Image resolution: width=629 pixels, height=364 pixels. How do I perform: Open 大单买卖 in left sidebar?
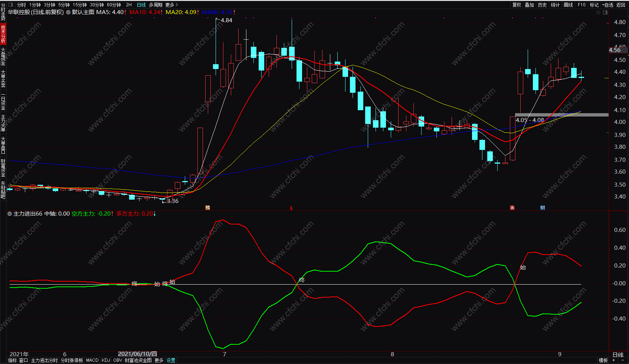(3, 79)
